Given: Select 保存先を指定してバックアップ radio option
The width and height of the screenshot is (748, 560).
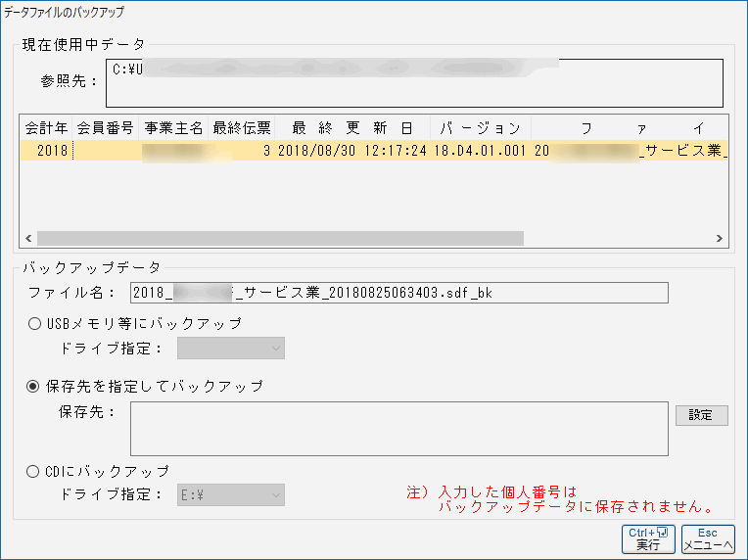Looking at the screenshot, I should (x=34, y=387).
